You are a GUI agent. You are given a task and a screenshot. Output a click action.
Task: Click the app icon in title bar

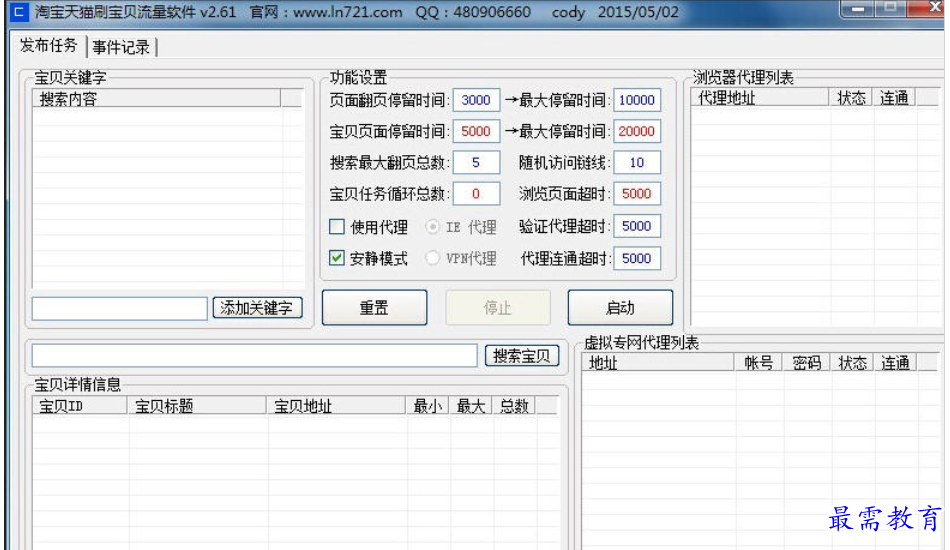[x=19, y=12]
